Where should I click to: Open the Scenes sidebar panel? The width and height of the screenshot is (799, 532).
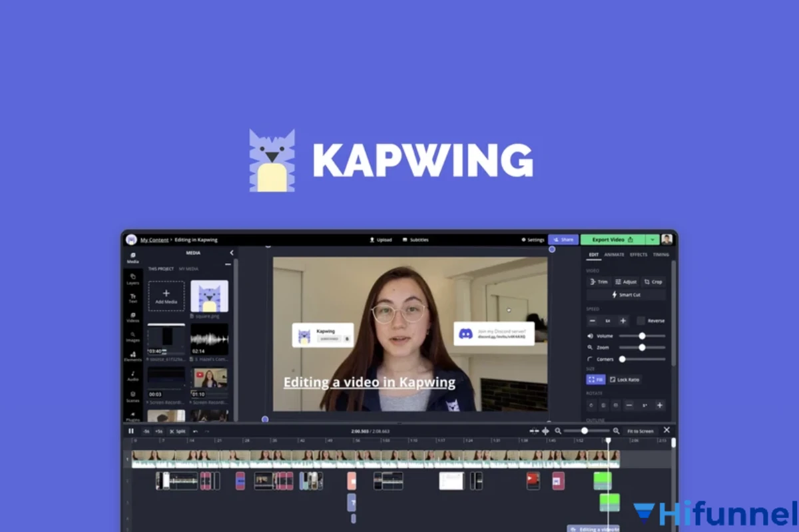pyautogui.click(x=133, y=396)
